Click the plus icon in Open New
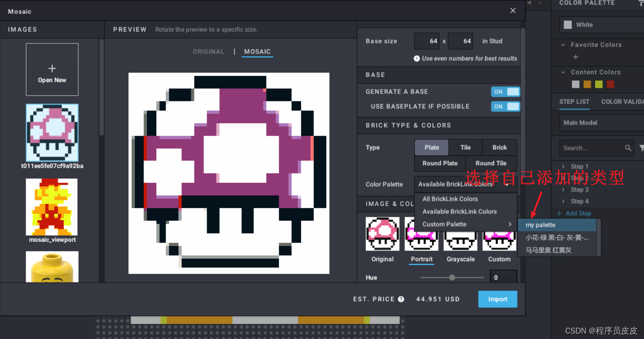 point(52,68)
